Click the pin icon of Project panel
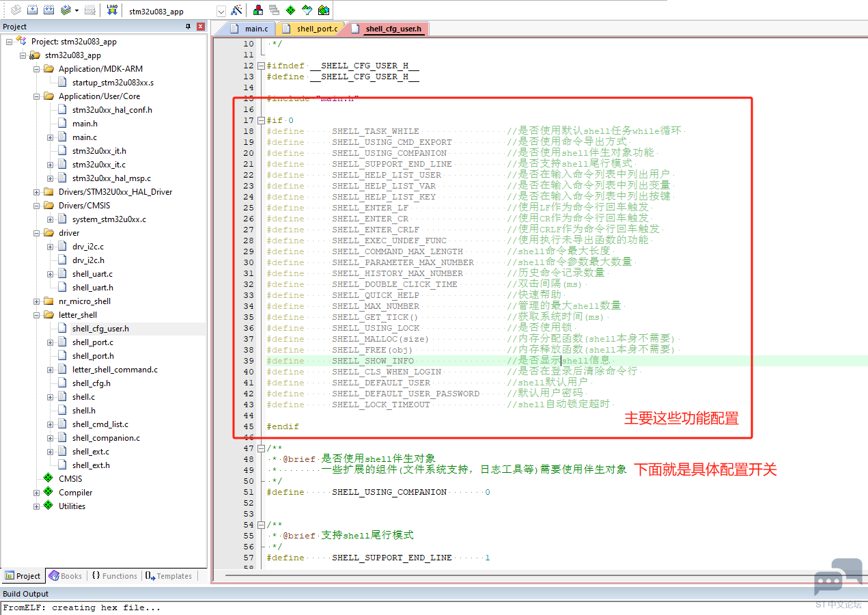Screen dimensions: 868x615 pyautogui.click(x=188, y=27)
